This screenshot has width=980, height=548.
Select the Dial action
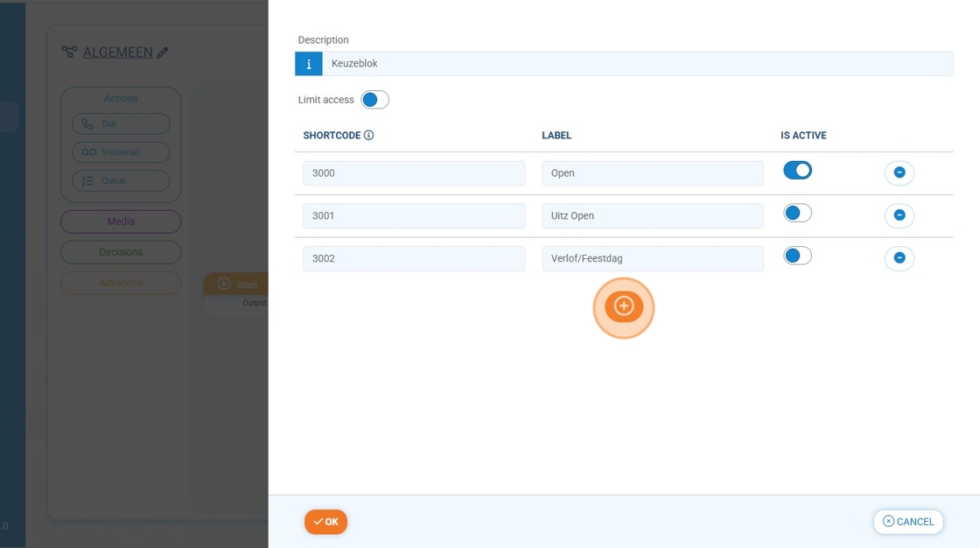point(121,124)
